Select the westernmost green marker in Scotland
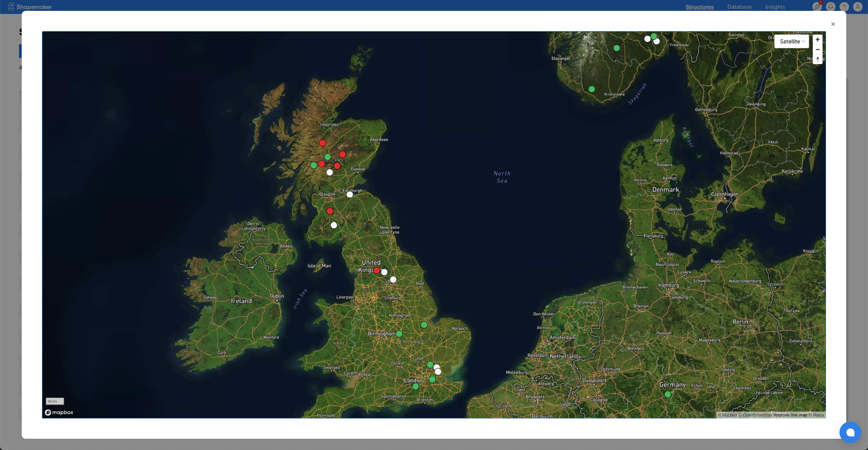The width and height of the screenshot is (868, 450). click(x=314, y=166)
